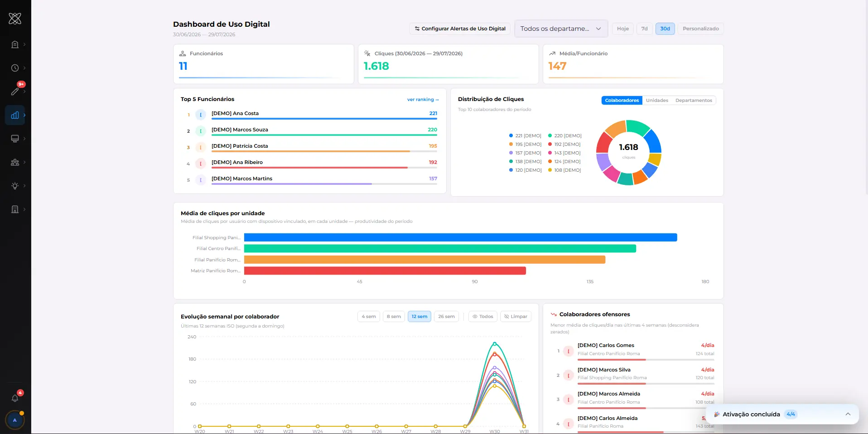Show Todos series in weekly chart

(483, 317)
